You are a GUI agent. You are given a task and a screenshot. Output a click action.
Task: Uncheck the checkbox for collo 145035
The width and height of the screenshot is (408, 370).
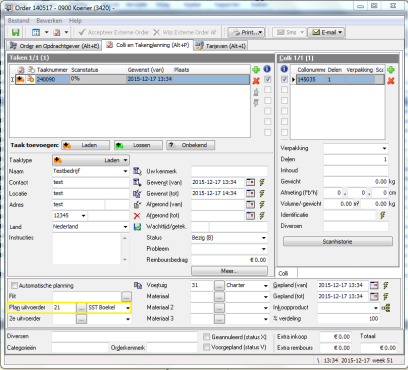point(284,79)
